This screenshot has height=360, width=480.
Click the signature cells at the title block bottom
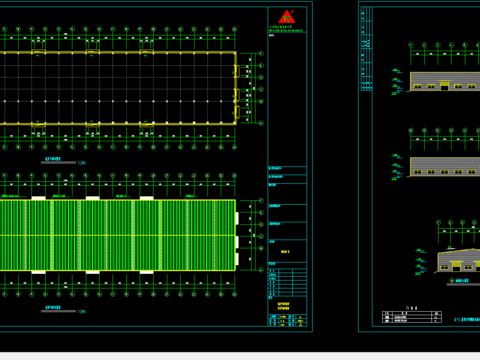point(287,320)
